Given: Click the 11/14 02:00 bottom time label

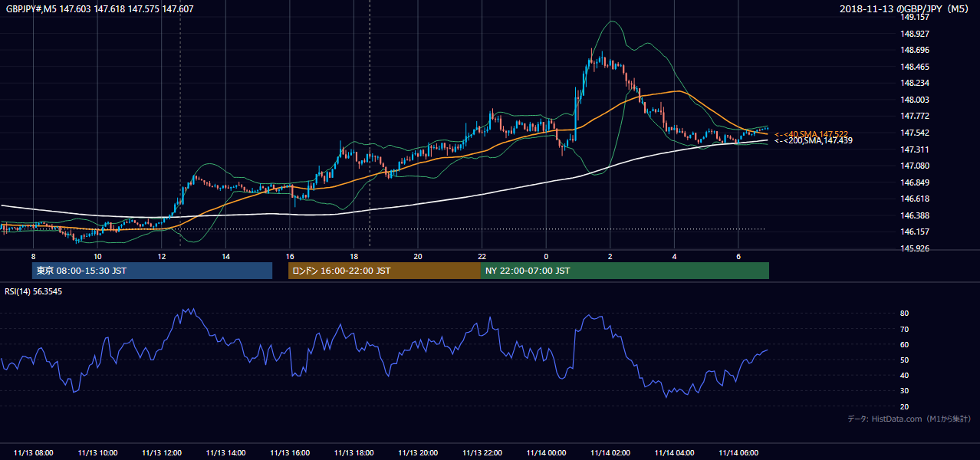Looking at the screenshot, I should tap(610, 453).
